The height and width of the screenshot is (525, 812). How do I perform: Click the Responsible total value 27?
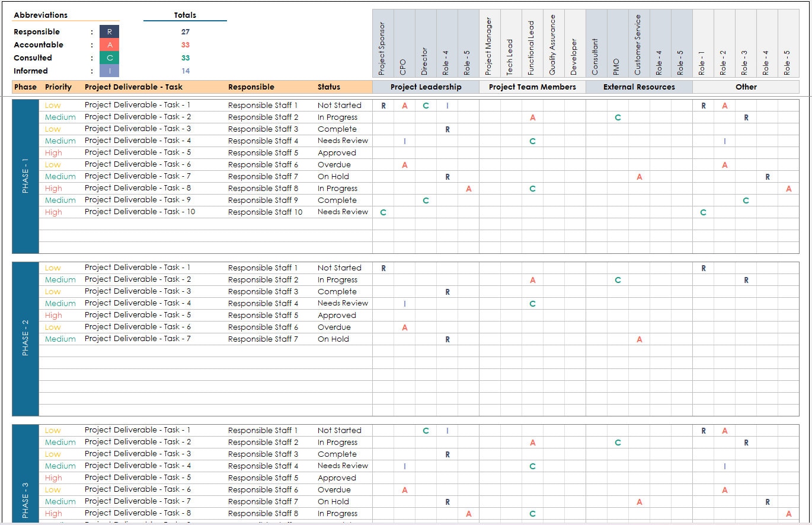[x=186, y=31]
